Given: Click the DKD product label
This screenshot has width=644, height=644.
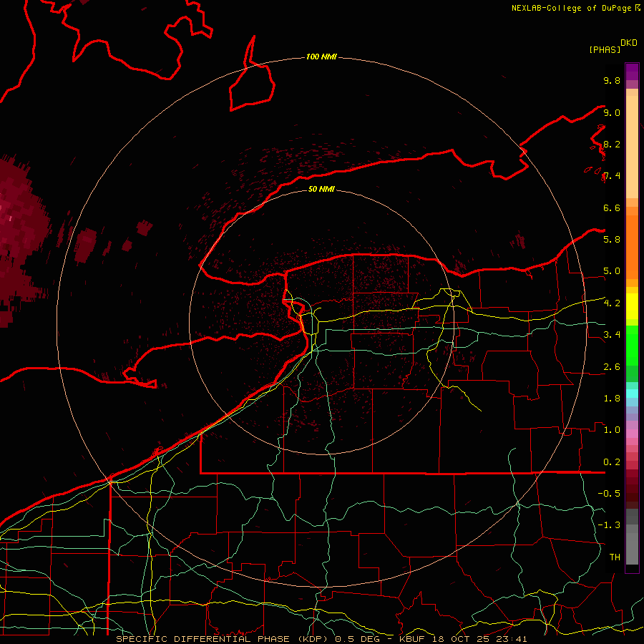Looking at the screenshot, I should click(629, 43).
